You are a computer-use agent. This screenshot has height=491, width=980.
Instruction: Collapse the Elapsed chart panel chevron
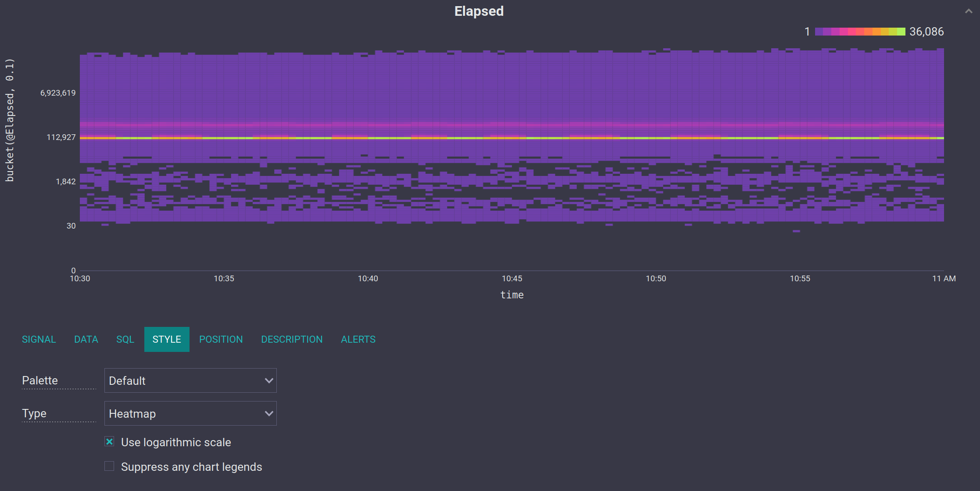pos(968,11)
